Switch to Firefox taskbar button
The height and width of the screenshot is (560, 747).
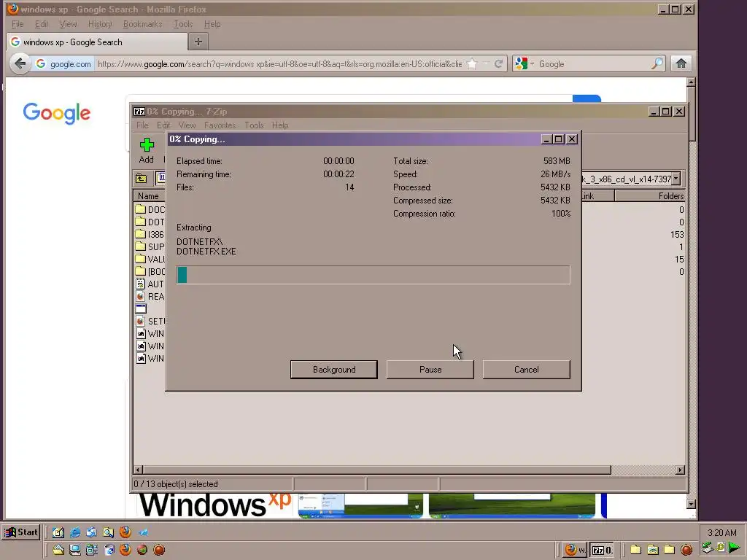pyautogui.click(x=574, y=550)
